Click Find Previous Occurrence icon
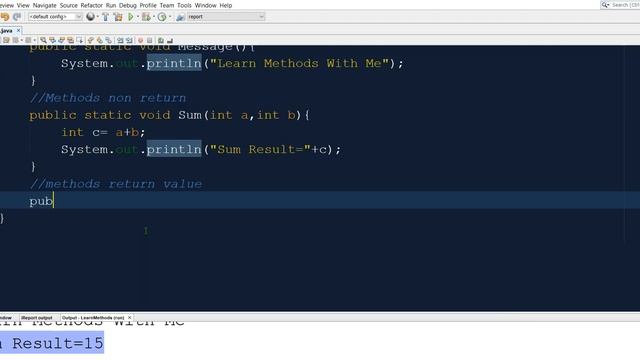640x360 pixels. point(52,40)
